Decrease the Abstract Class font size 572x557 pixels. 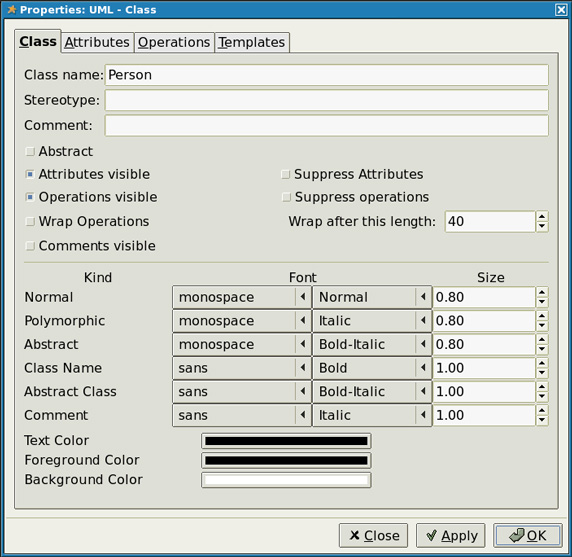tap(542, 396)
